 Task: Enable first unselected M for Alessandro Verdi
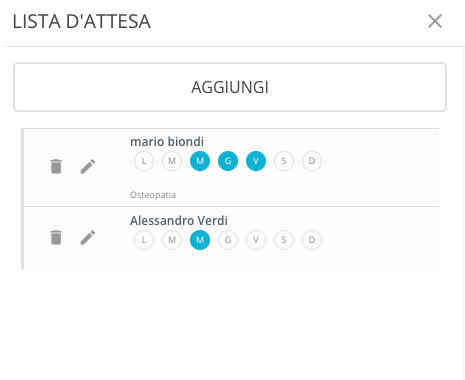172,240
